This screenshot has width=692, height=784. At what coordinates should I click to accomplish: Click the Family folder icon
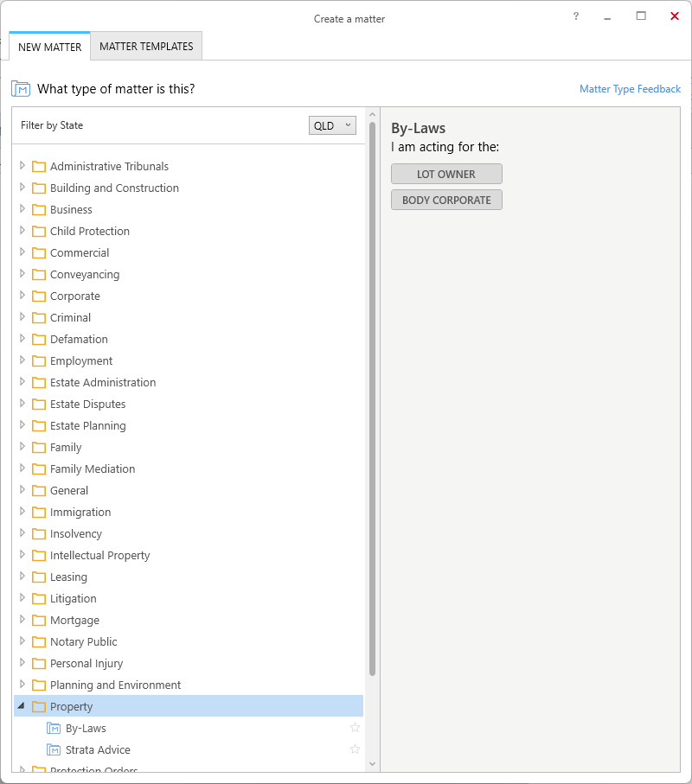(39, 447)
